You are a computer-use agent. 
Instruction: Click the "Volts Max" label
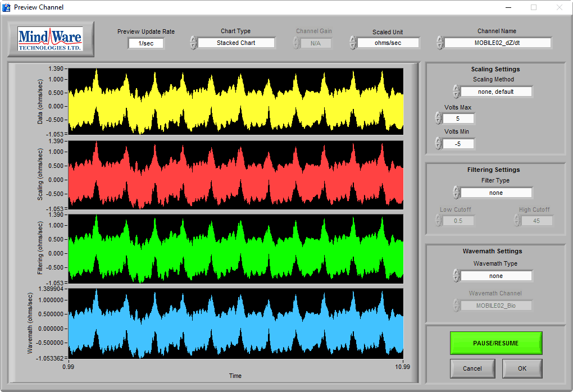point(458,107)
